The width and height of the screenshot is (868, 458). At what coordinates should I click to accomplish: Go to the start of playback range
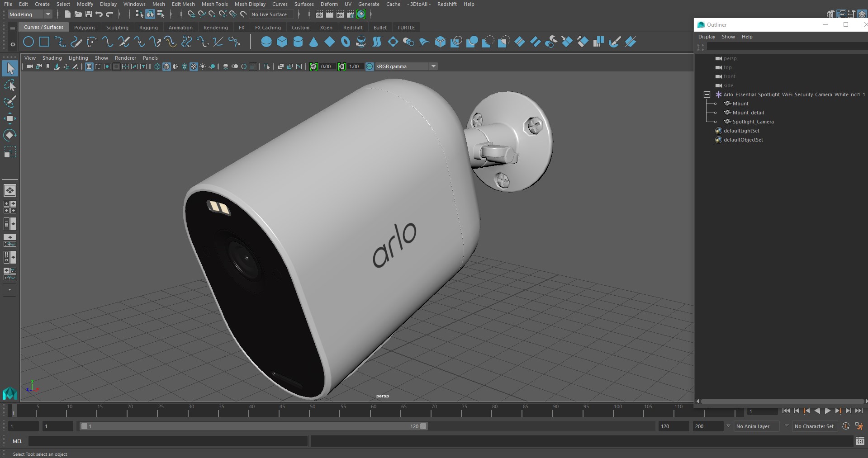tap(786, 411)
